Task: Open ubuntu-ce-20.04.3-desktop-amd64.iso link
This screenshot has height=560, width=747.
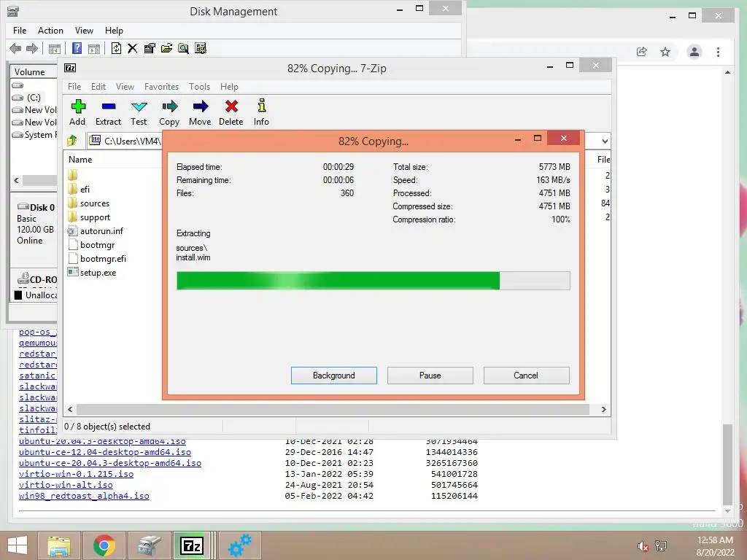Action: point(110,463)
